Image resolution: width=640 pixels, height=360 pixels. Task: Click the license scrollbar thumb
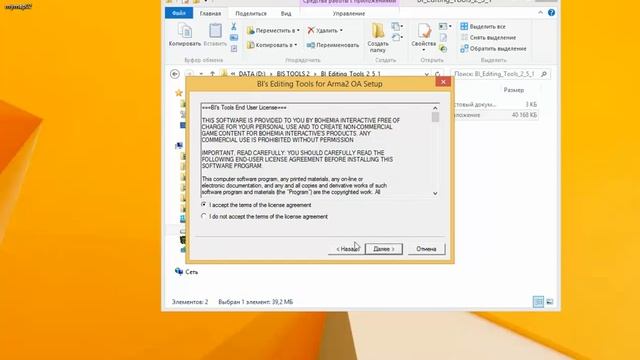tap(435, 117)
